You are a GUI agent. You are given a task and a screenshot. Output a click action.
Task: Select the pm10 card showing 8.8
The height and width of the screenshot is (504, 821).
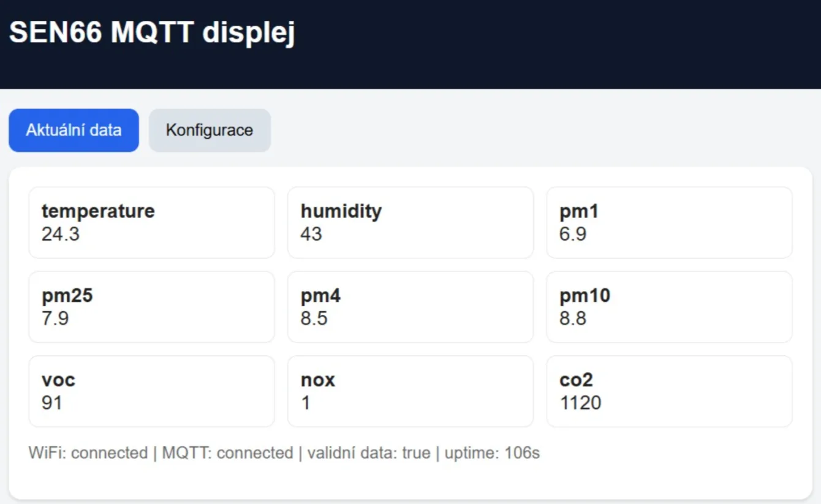[x=669, y=306]
